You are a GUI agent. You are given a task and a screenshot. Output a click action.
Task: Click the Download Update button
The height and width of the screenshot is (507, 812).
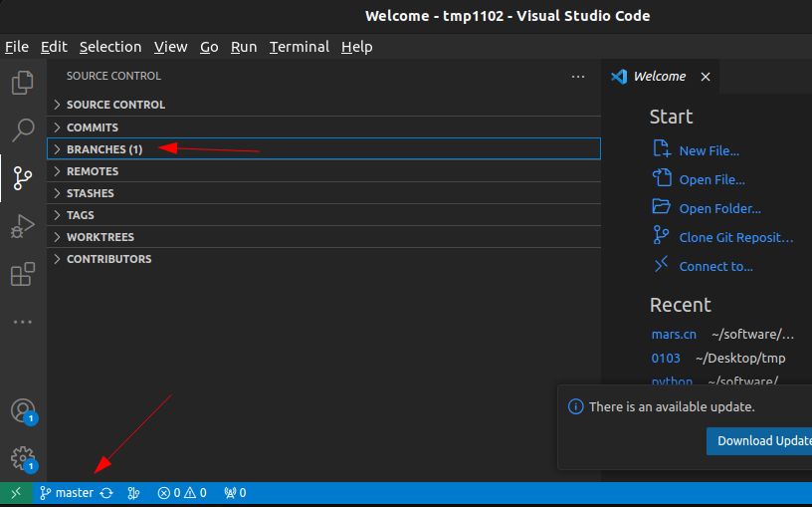click(x=761, y=441)
